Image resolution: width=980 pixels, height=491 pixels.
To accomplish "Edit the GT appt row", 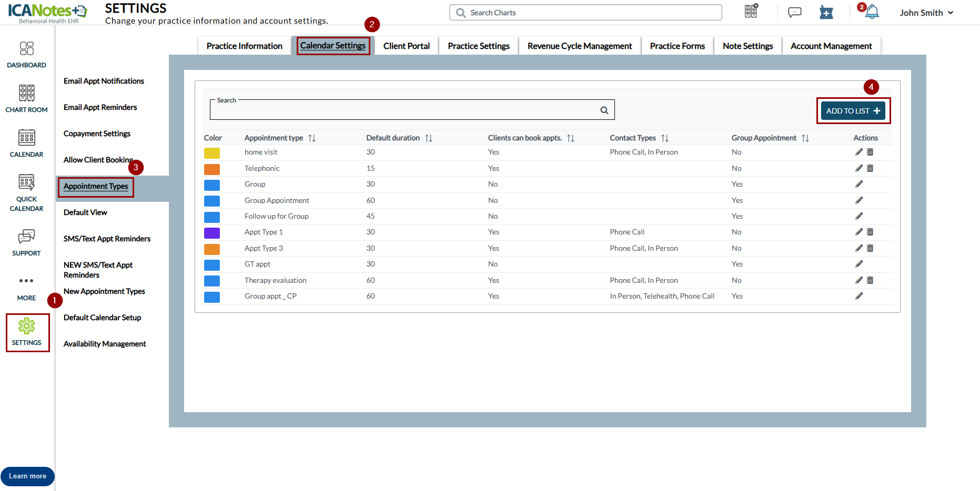I will [x=859, y=264].
